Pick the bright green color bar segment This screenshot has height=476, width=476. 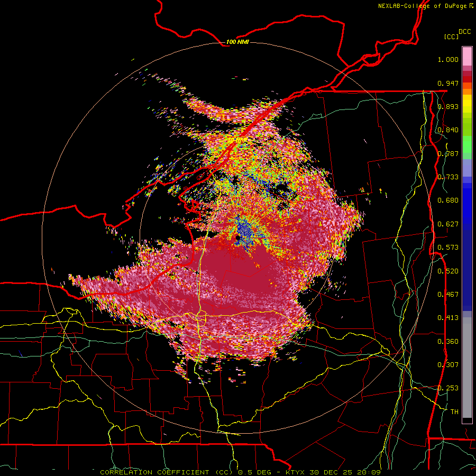[467, 144]
